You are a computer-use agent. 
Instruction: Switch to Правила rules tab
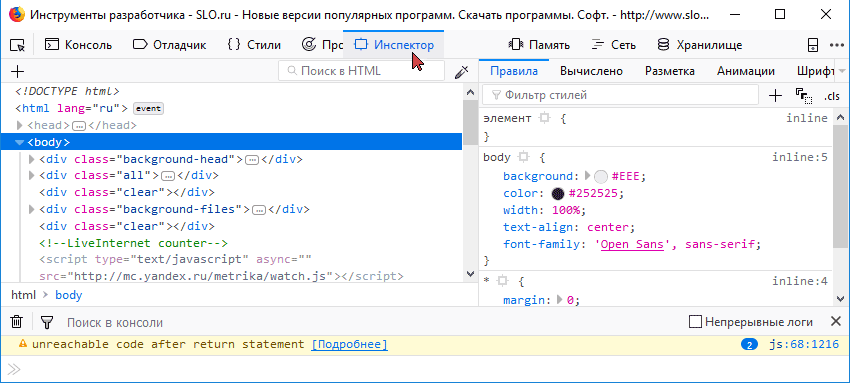click(x=514, y=71)
